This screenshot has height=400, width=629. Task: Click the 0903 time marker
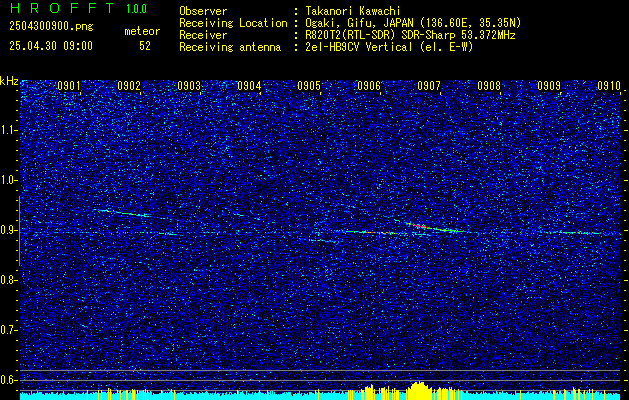pos(189,86)
